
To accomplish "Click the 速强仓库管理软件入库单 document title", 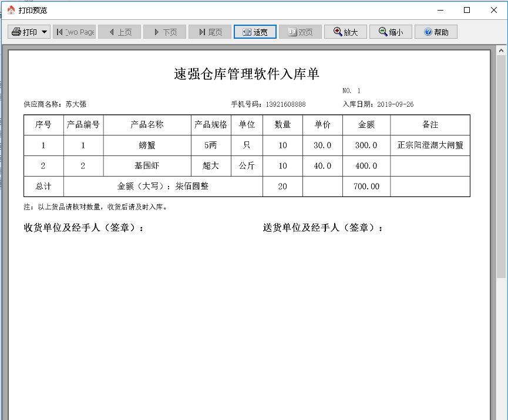I will pos(247,74).
